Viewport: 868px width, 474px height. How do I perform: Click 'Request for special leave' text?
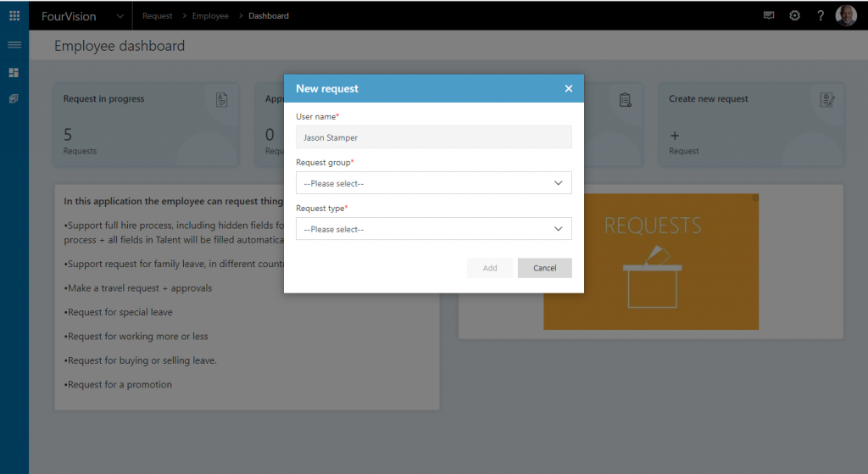(119, 312)
